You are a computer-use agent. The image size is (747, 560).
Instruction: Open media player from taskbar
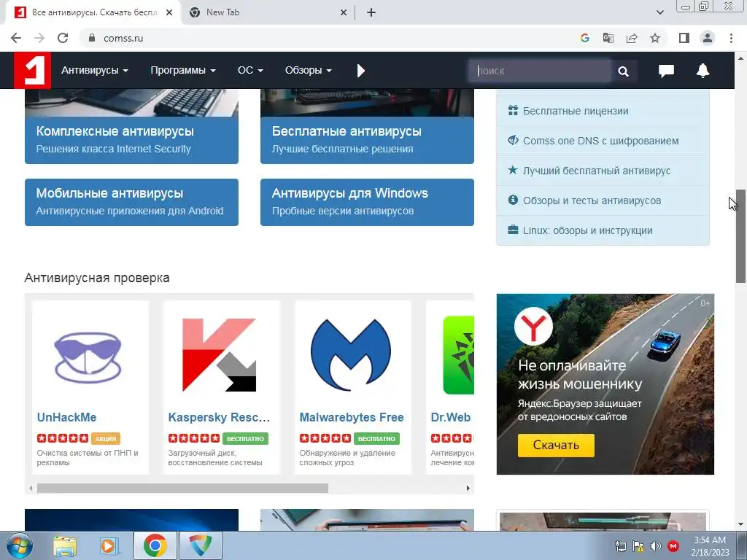click(109, 545)
